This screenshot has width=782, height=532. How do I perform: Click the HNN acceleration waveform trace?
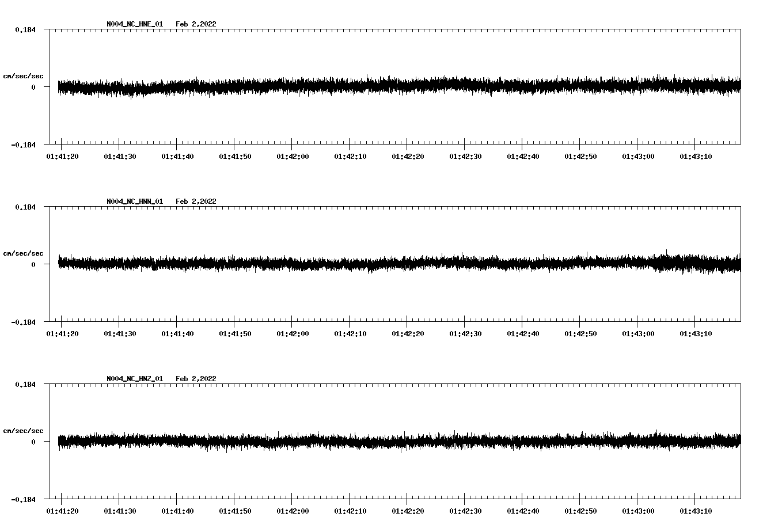pos(399,263)
